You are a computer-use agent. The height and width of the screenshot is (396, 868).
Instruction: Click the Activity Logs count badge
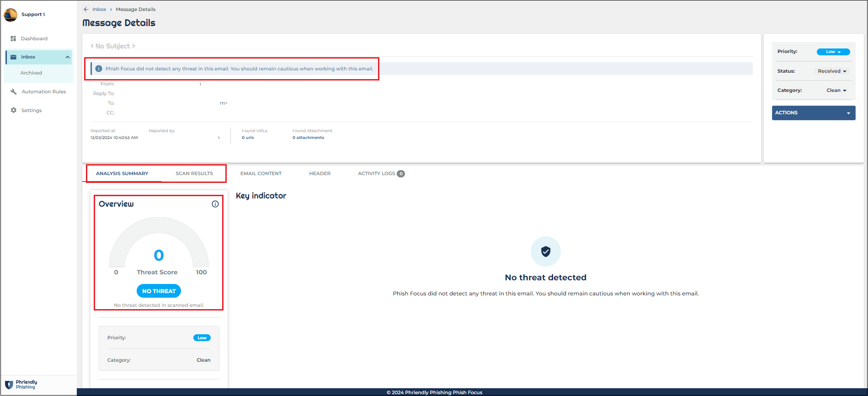[401, 174]
